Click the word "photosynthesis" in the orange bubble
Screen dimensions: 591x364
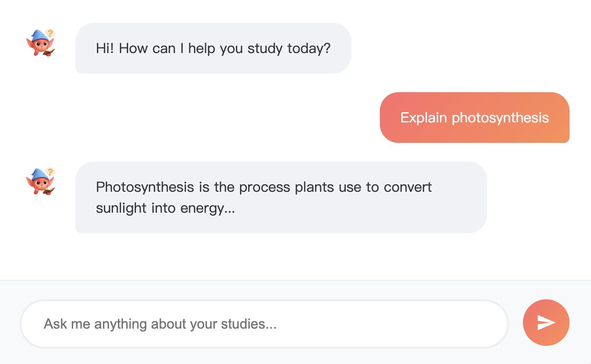coord(500,118)
